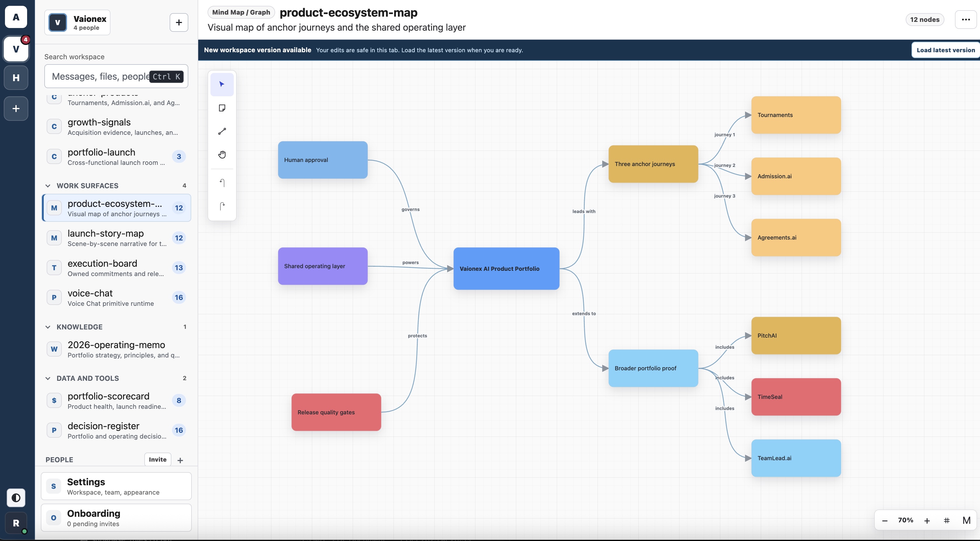980x541 pixels.
Task: Activate the hand pan tool
Action: 222,155
